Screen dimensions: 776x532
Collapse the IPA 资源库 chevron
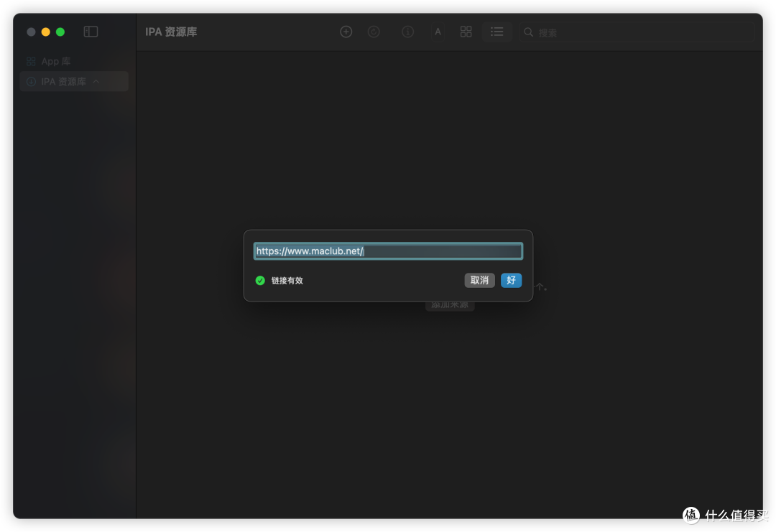click(96, 82)
